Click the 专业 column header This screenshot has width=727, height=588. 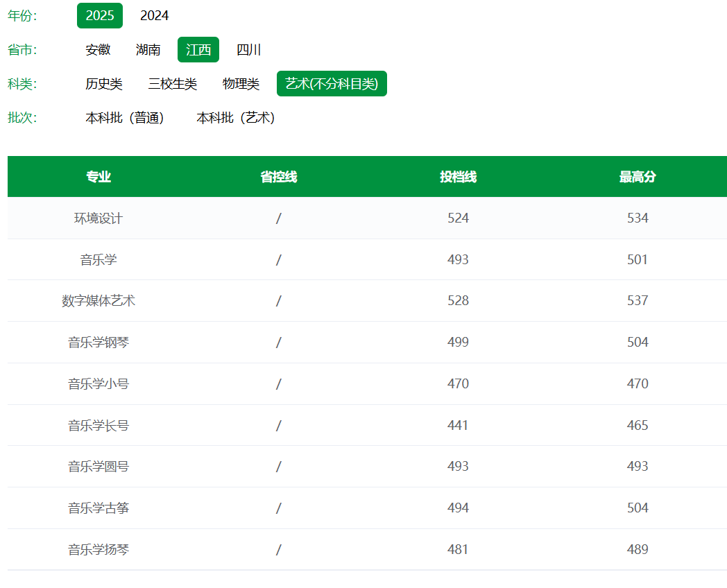click(99, 177)
